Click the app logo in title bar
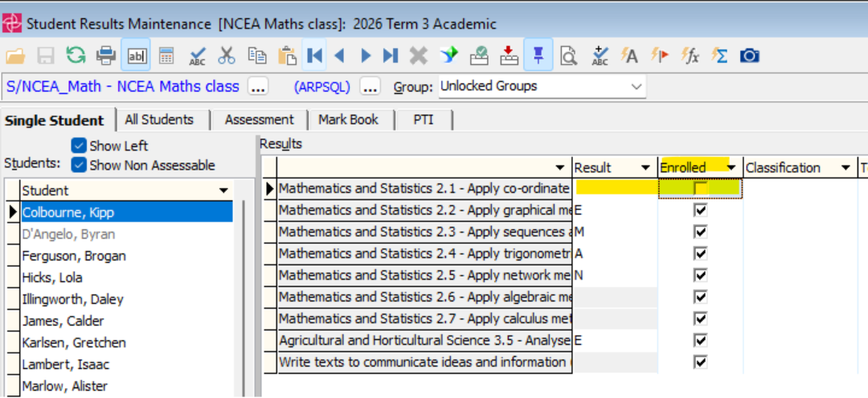This screenshot has height=398, width=868. click(12, 24)
